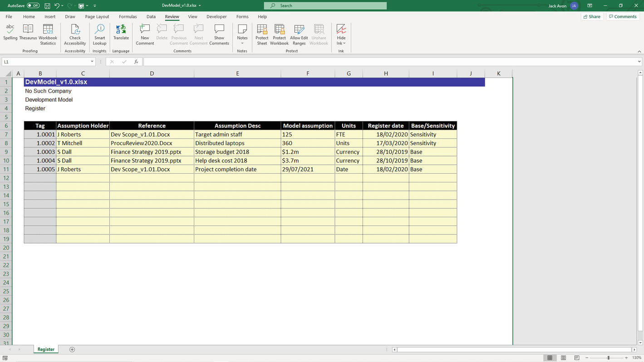Toggle the AutoSave switch
Screen dimensions: 644x362
coord(33,5)
